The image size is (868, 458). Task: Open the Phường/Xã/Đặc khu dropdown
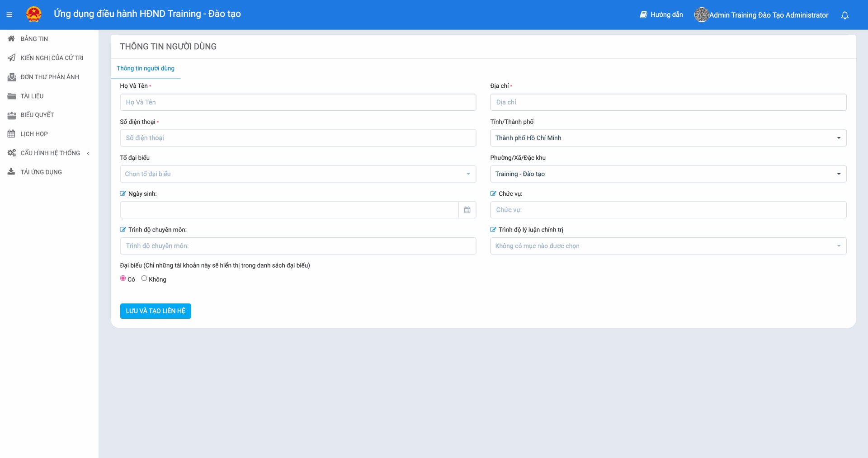pos(668,174)
